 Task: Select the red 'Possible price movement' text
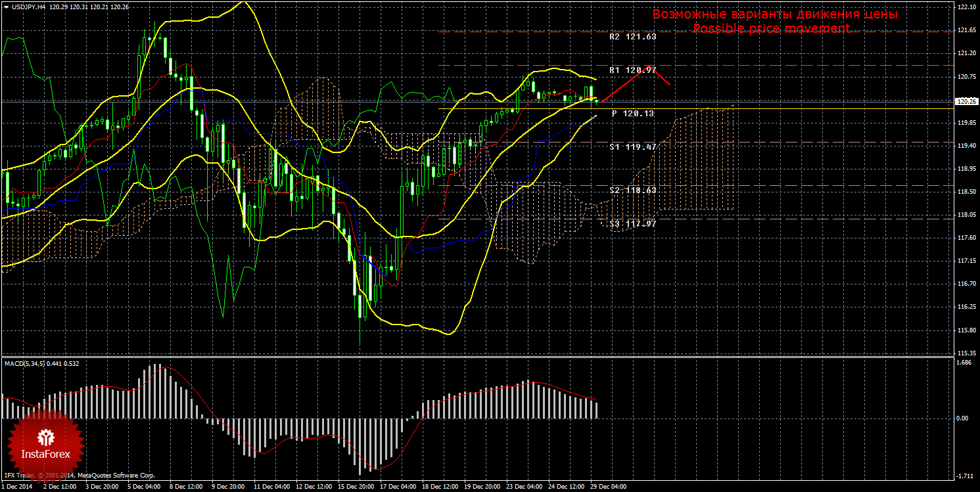pos(771,28)
